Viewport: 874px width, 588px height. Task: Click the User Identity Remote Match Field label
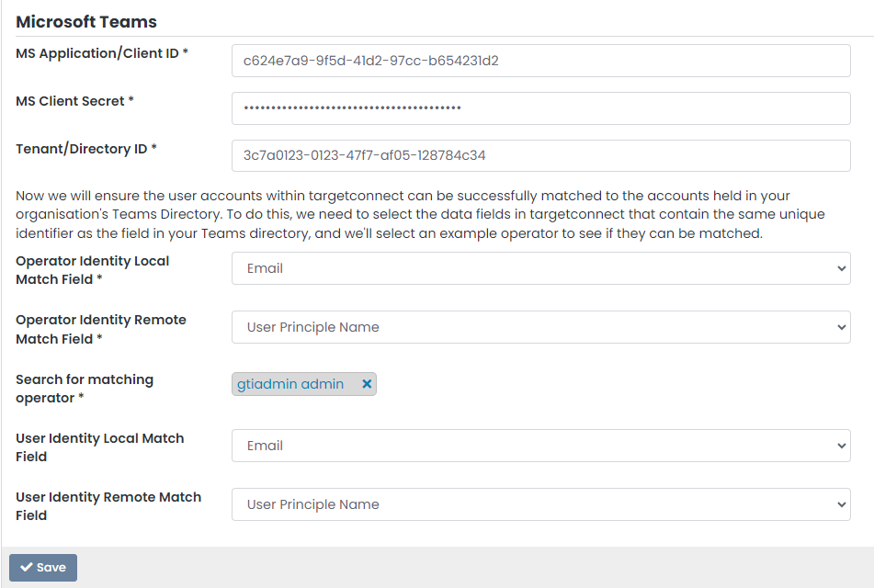(x=108, y=506)
